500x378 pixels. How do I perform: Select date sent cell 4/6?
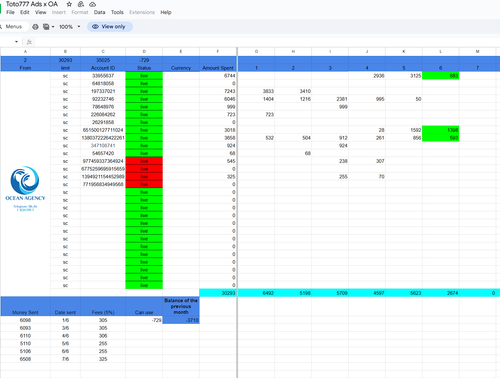[x=65, y=336]
